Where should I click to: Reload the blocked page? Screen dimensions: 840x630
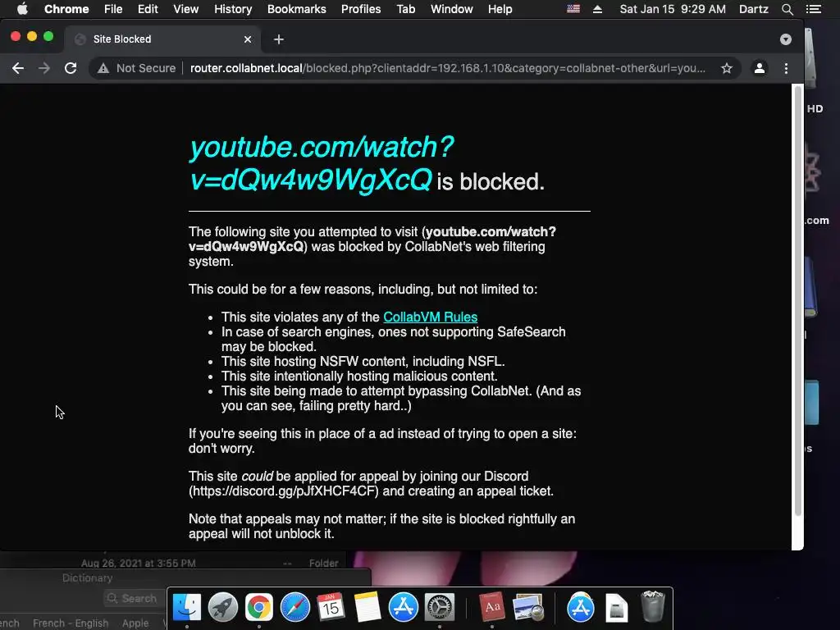[x=71, y=68]
